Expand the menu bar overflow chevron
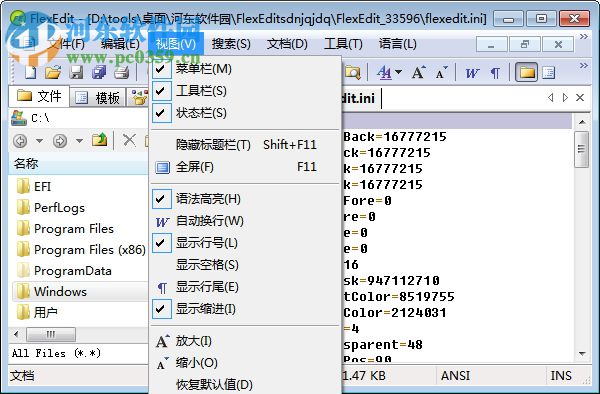 (x=584, y=37)
